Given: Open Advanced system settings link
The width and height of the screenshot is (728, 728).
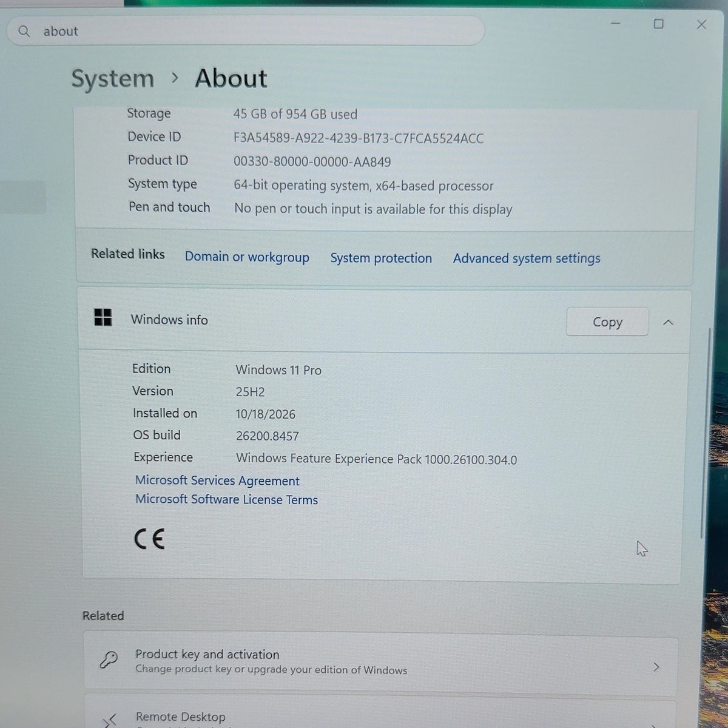Looking at the screenshot, I should click(x=527, y=258).
